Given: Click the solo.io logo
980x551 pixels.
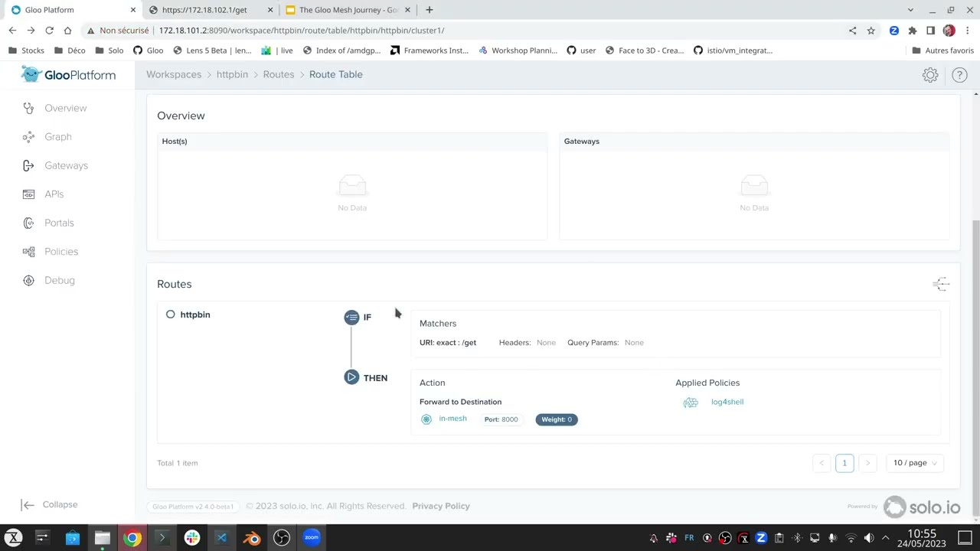Looking at the screenshot, I should 922,507.
